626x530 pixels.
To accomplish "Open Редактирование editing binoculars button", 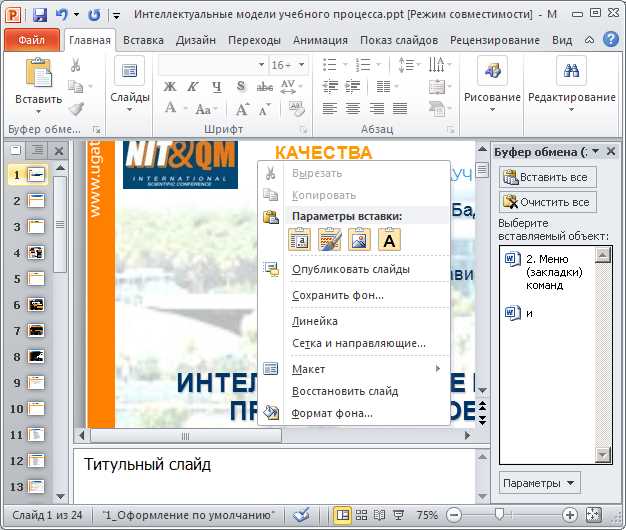I will [x=571, y=82].
